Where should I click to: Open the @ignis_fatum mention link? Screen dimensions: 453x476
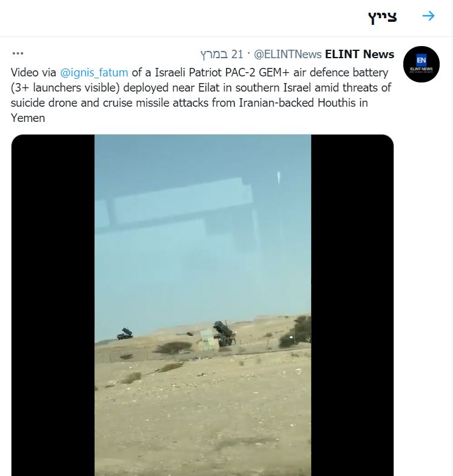pos(94,73)
